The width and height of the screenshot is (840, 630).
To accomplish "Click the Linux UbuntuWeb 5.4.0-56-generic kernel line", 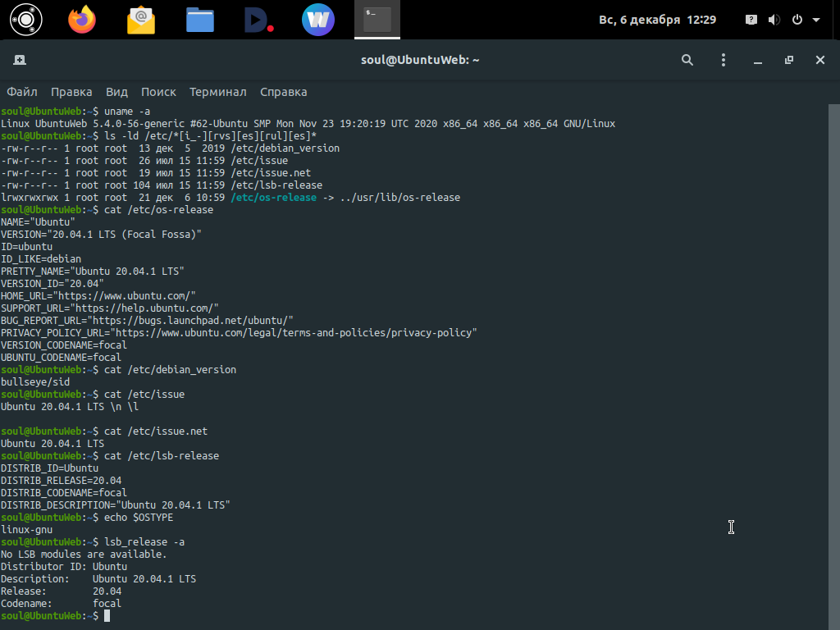I will click(x=308, y=124).
